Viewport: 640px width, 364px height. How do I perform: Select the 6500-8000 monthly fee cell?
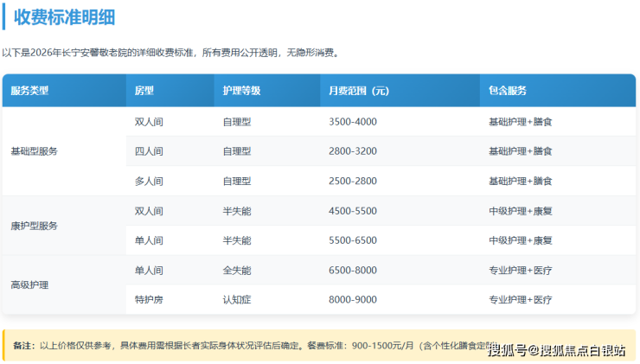point(353,271)
